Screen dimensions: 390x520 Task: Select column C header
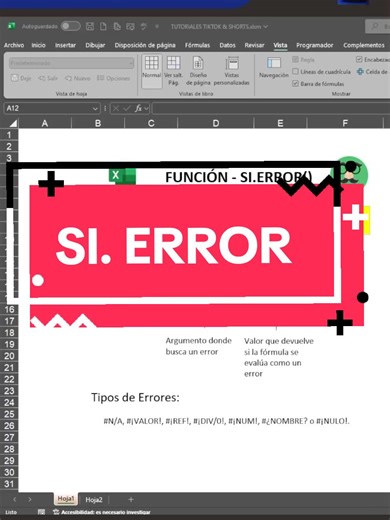[x=151, y=123]
